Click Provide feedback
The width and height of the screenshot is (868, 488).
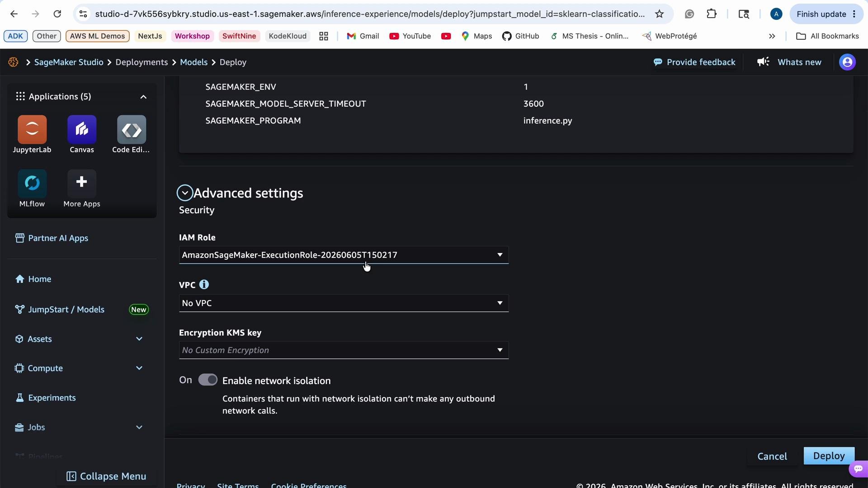694,62
